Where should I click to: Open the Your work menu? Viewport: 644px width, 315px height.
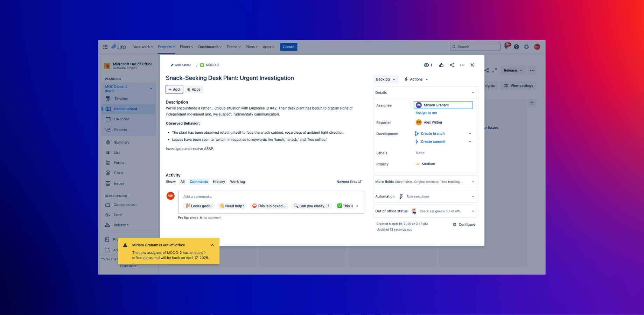[143, 47]
